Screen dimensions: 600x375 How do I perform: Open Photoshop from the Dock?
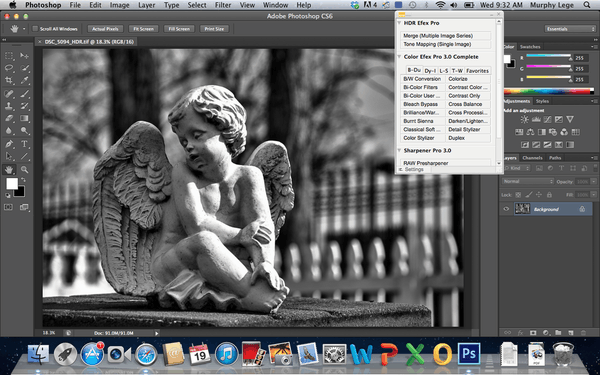pos(469,353)
